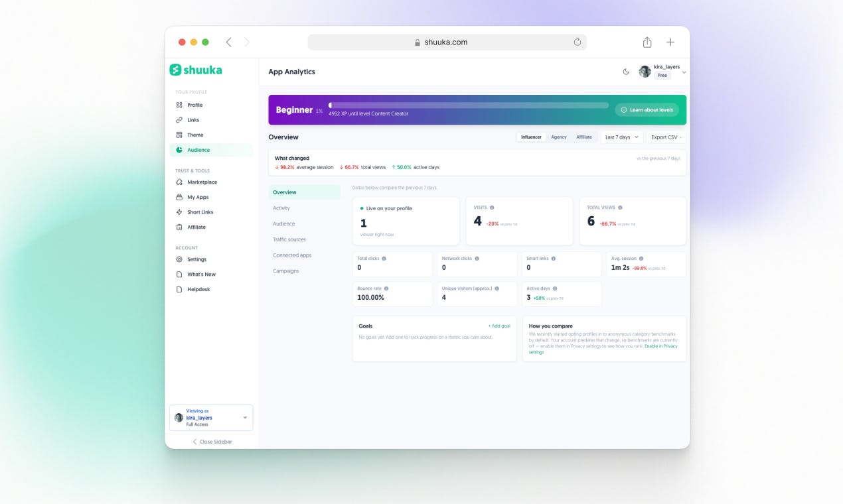Screen dimensions: 843x504
Task: Open the Viewing as kira_layers switcher
Action: [211, 418]
